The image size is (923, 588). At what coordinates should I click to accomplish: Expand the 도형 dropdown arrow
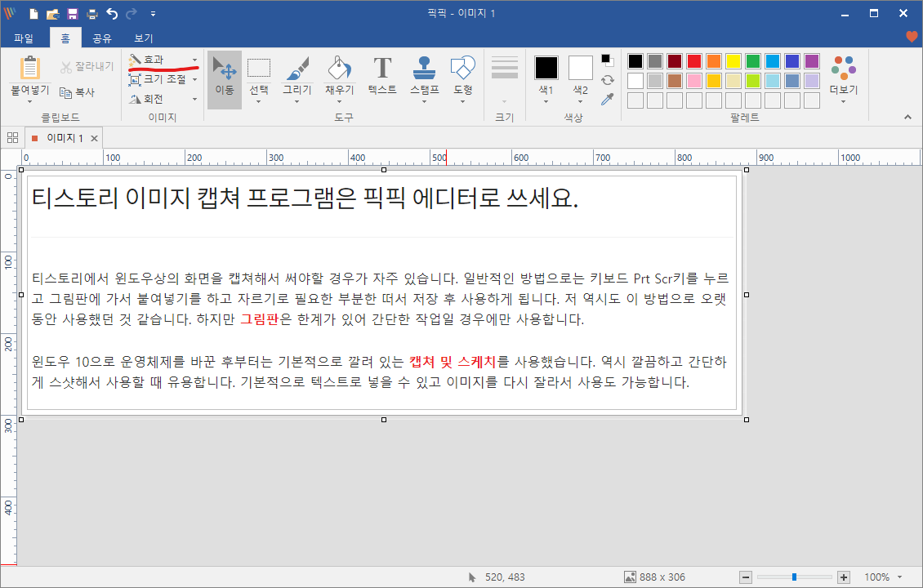(462, 102)
